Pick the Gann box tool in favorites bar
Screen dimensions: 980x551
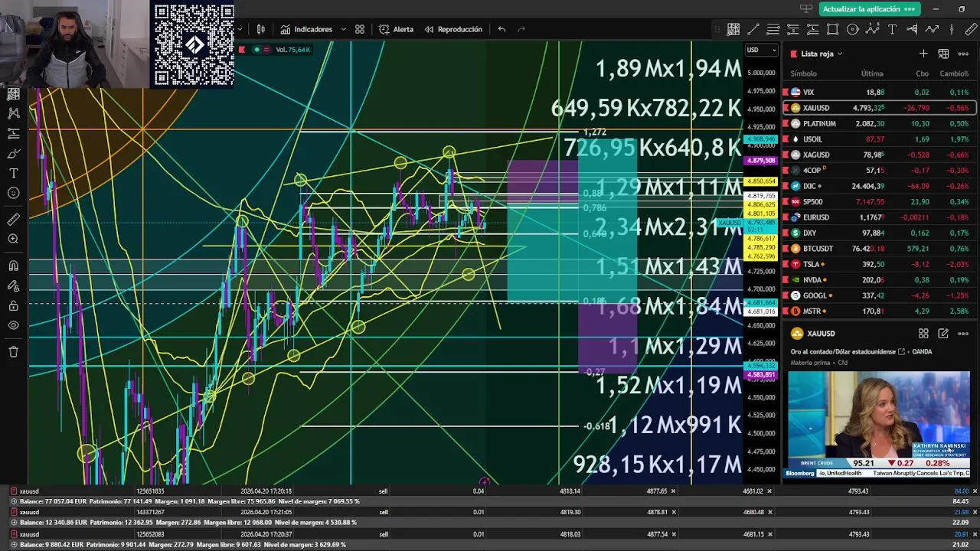click(733, 29)
